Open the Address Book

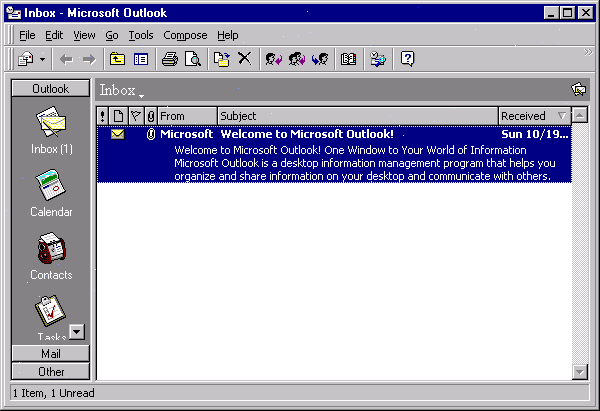click(348, 59)
